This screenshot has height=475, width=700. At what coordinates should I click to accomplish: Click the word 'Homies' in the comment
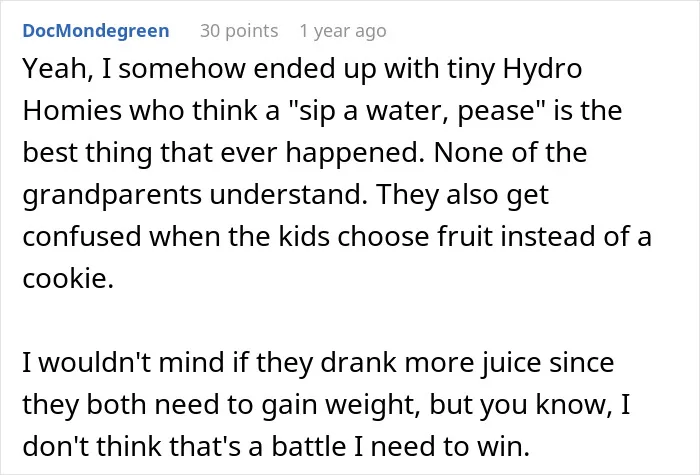(72, 110)
